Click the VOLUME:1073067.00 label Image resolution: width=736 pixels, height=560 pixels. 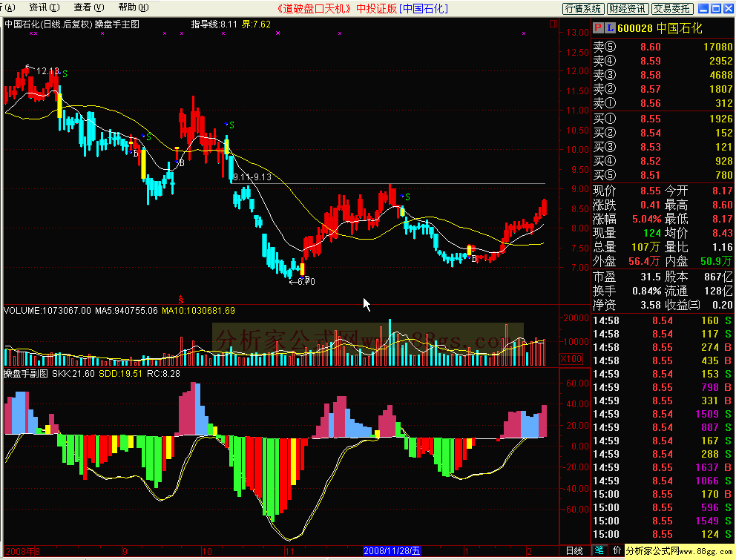47,311
